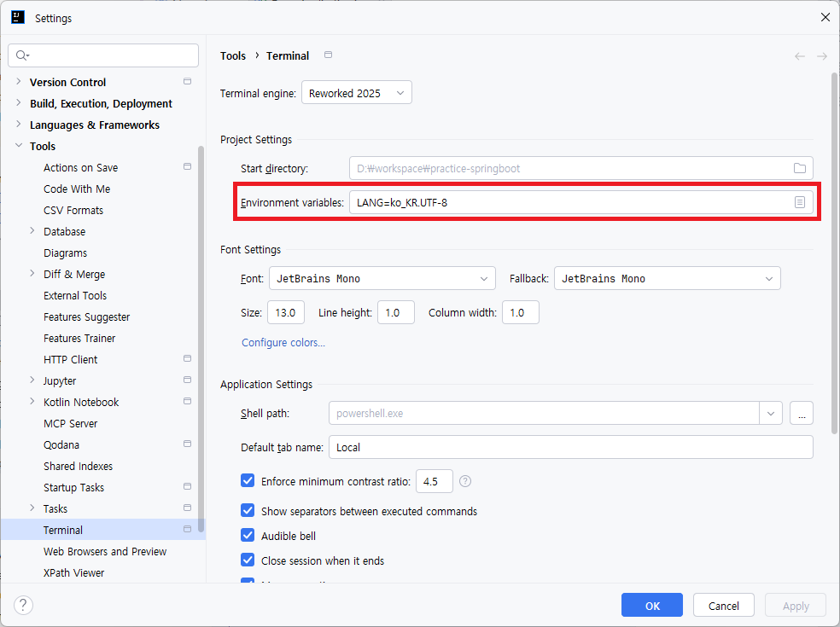Image resolution: width=840 pixels, height=627 pixels.
Task: Open the Terminal engine dropdown
Action: click(356, 93)
